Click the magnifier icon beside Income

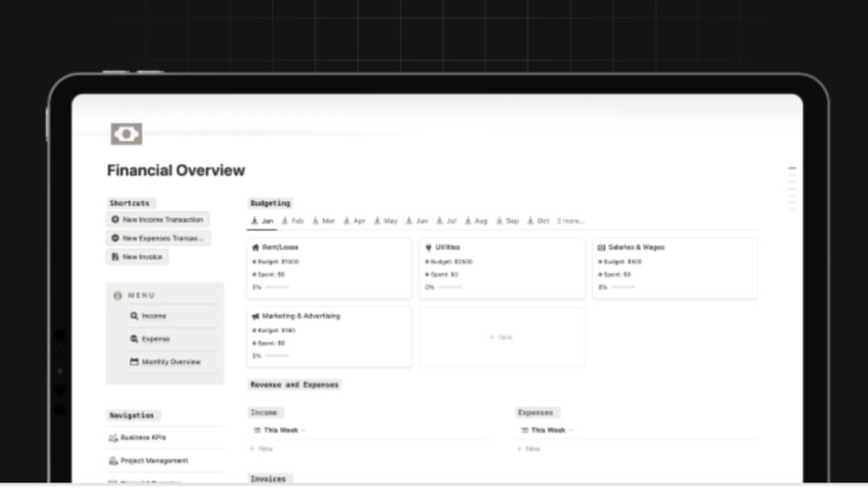(134, 316)
